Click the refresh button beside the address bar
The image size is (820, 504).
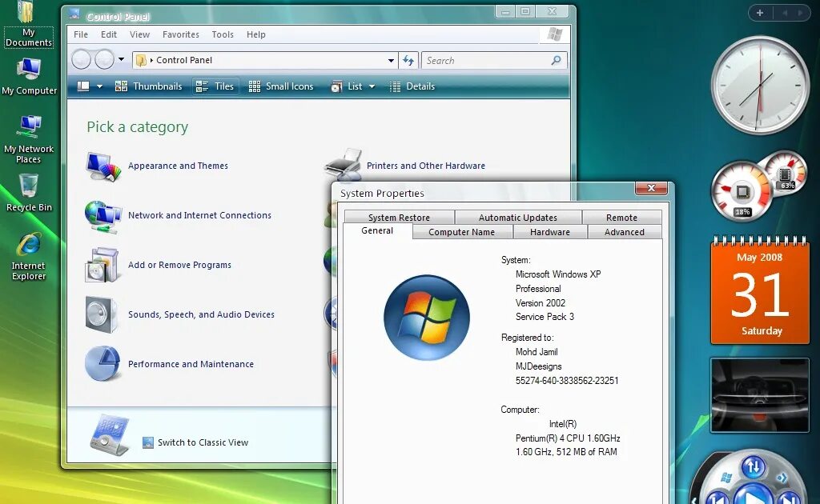pos(408,60)
